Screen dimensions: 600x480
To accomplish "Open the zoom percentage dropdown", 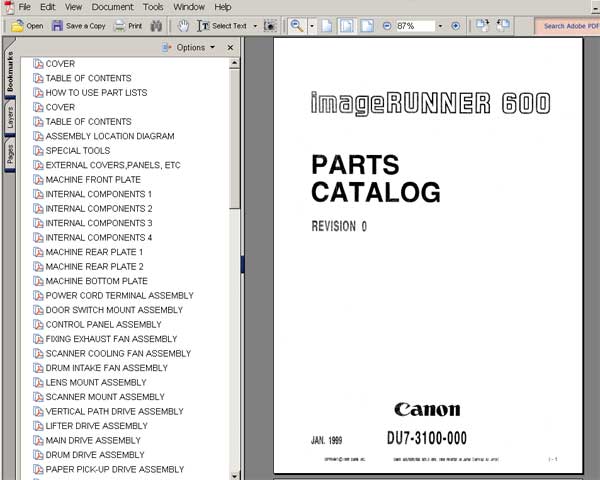I will (440, 26).
